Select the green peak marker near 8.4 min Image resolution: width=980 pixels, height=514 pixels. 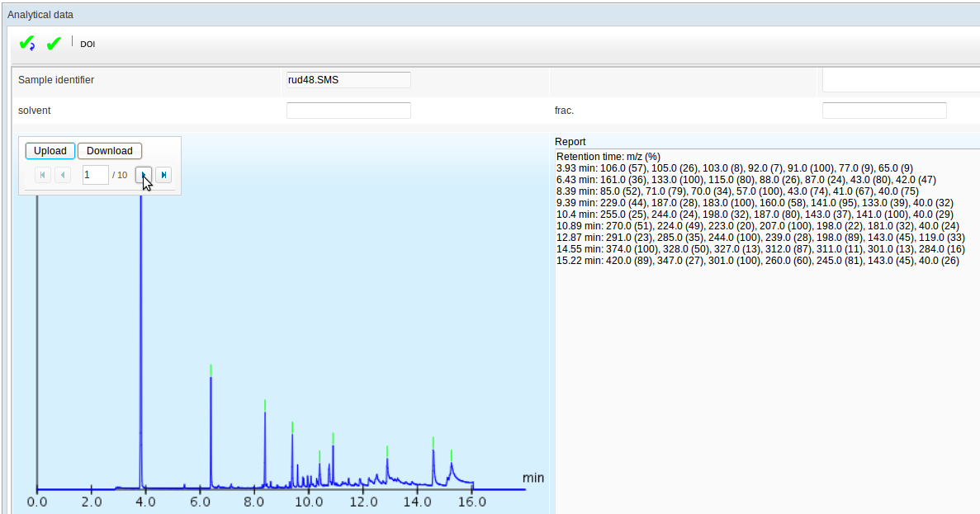pyautogui.click(x=265, y=404)
